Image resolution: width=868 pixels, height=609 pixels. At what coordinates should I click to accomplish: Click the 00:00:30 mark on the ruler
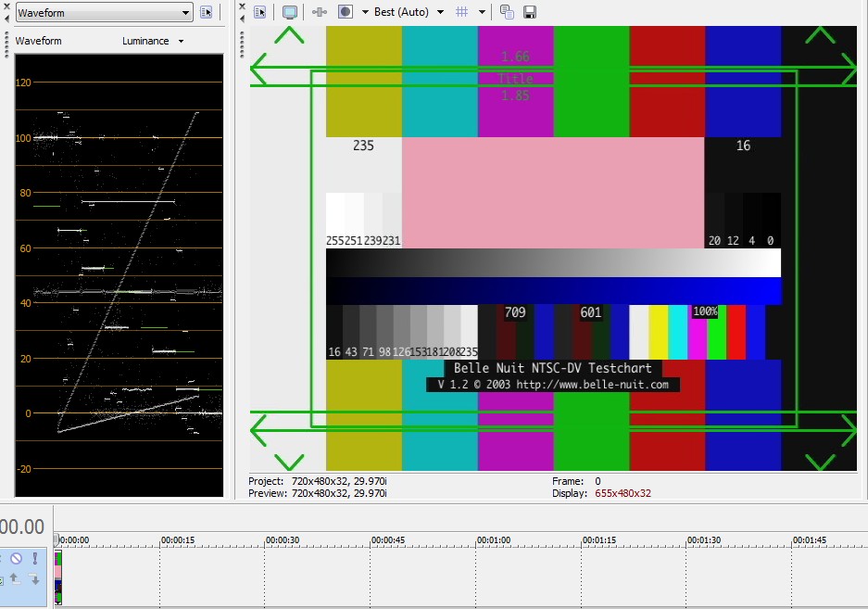(283, 539)
